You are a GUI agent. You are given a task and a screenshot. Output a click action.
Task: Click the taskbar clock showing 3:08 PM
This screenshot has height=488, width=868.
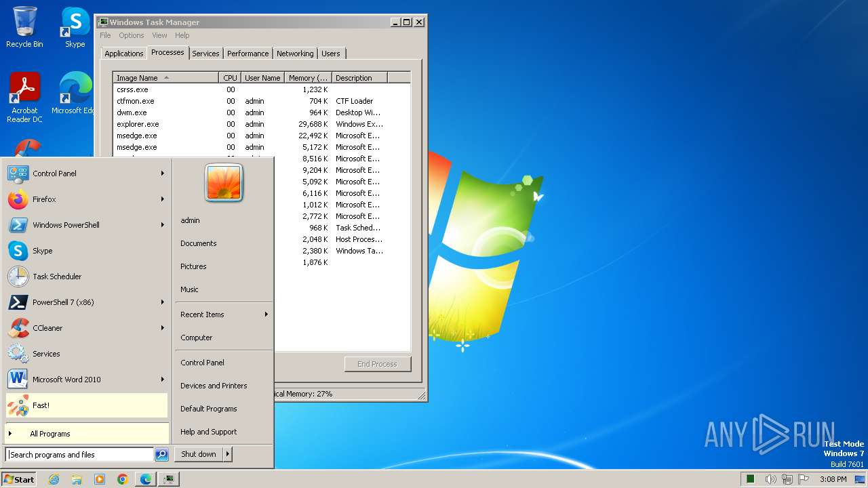coord(833,479)
